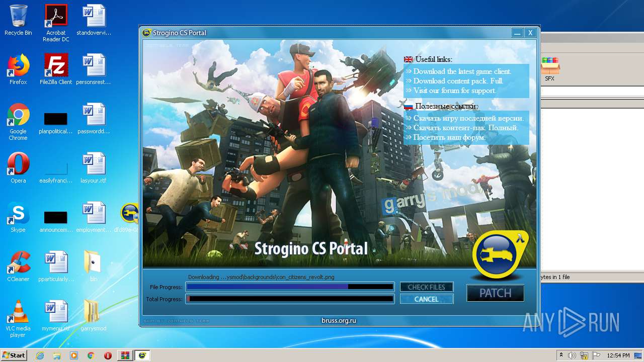Launch Skype desktop shortcut
This screenshot has width=644, height=362.
click(18, 217)
